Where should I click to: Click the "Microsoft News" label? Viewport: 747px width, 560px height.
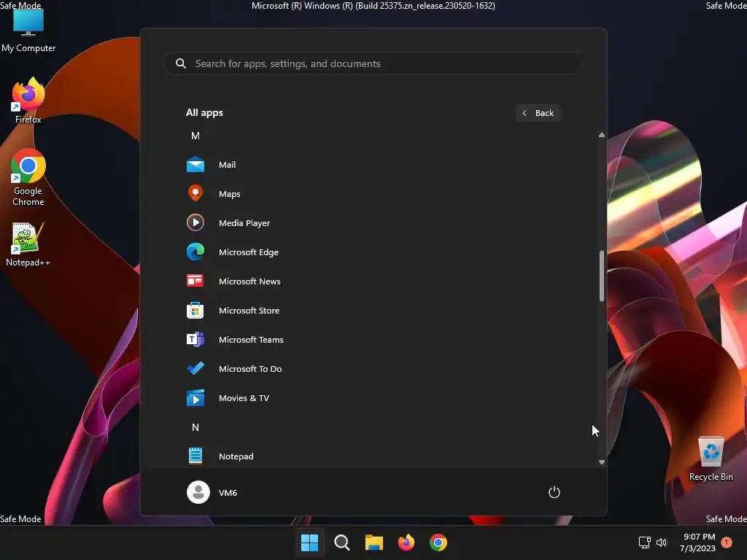pos(249,281)
